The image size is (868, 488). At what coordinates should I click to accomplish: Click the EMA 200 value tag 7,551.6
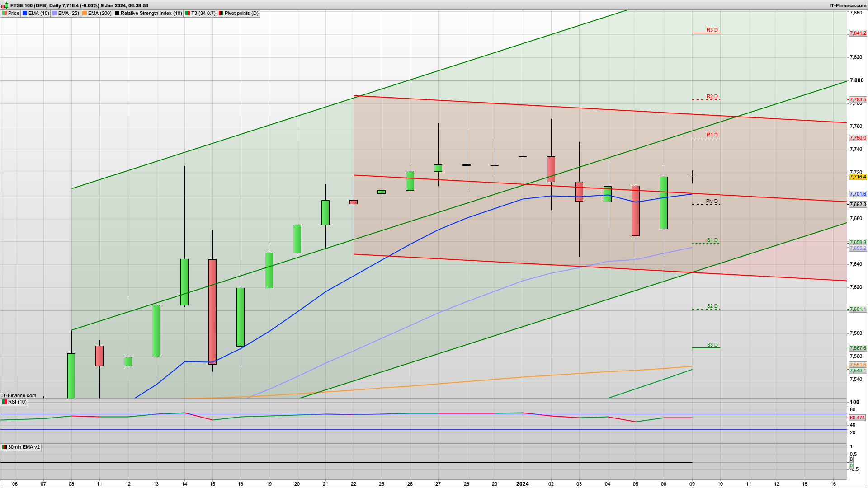pos(858,365)
